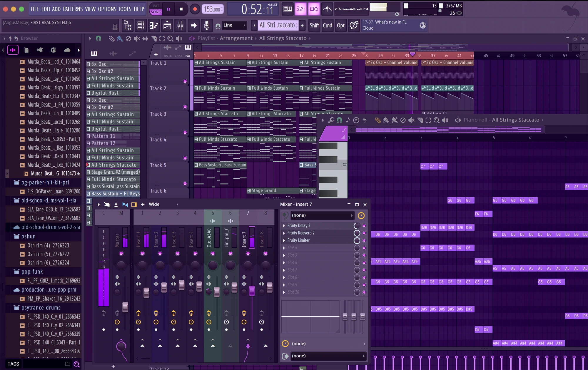The height and width of the screenshot is (370, 588).
Task: Click the Piano roll wrench tools icon
Action: [x=331, y=120]
